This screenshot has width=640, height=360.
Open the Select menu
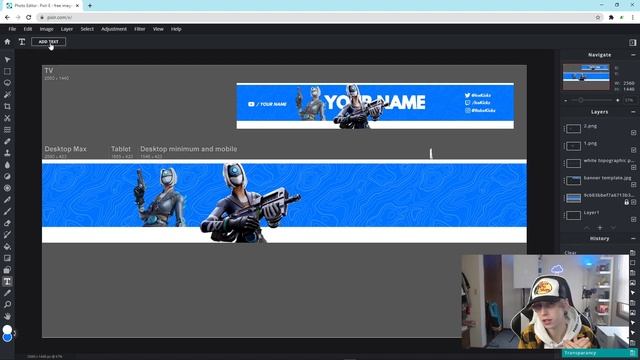[87, 29]
